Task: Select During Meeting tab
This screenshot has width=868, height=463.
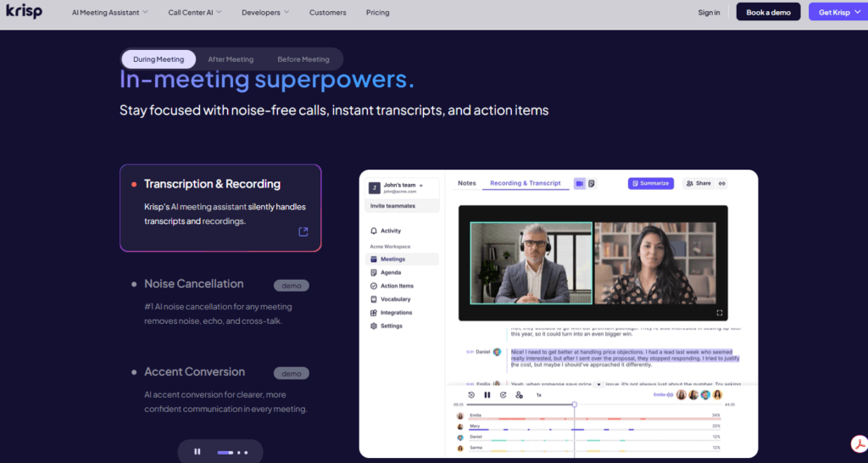Action: (x=159, y=59)
